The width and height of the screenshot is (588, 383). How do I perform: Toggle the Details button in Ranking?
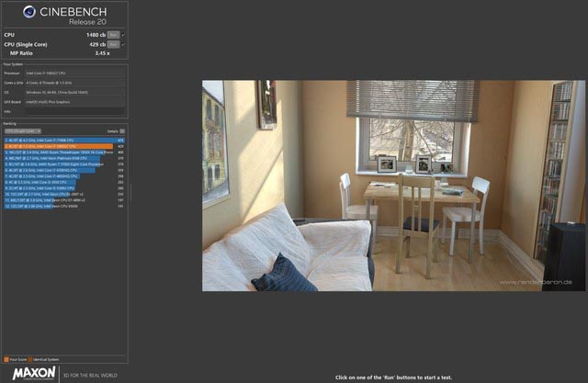coord(122,131)
